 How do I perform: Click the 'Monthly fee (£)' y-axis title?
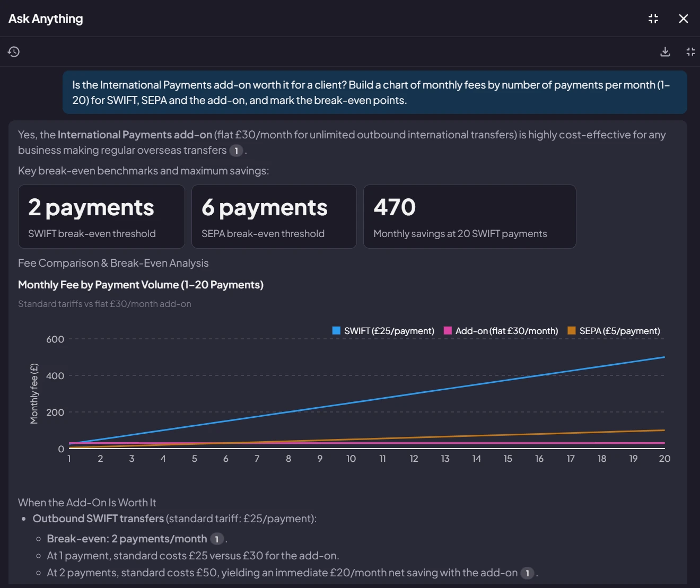34,393
